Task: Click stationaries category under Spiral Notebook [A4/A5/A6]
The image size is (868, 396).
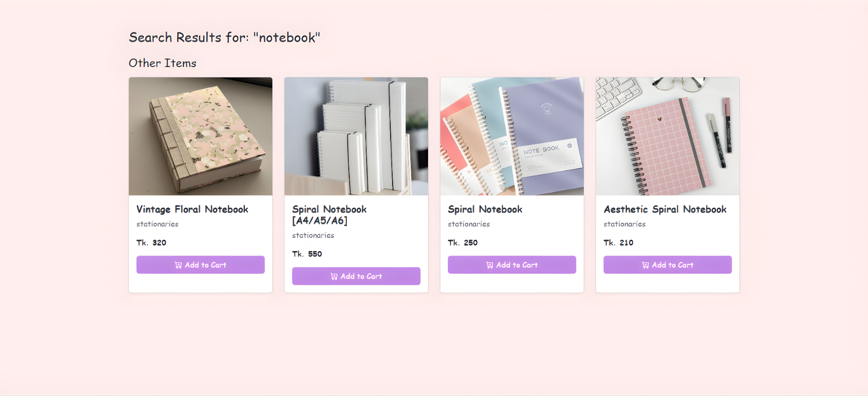Action: 313,236
